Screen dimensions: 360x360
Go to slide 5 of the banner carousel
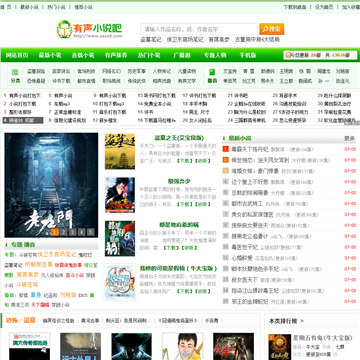91,232
